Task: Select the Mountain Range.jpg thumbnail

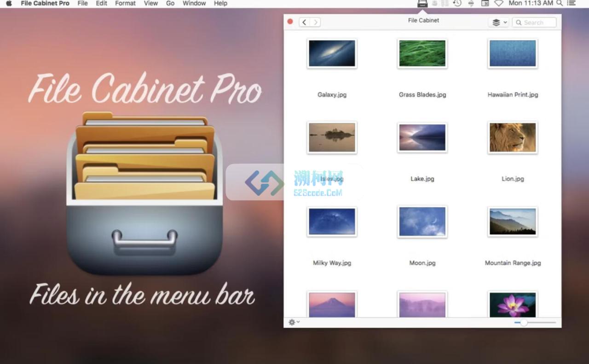Action: click(513, 222)
